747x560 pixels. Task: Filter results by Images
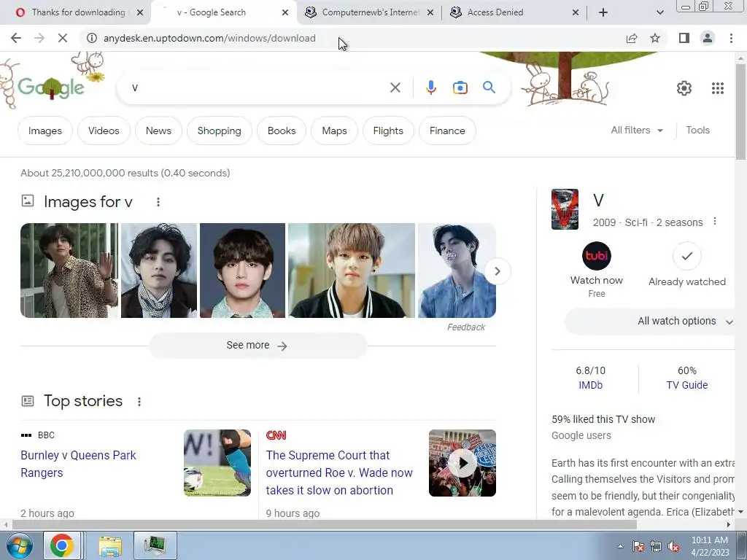click(x=44, y=131)
